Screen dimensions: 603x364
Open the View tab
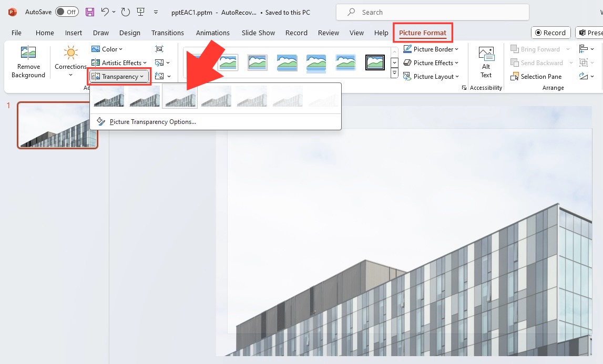click(x=356, y=33)
